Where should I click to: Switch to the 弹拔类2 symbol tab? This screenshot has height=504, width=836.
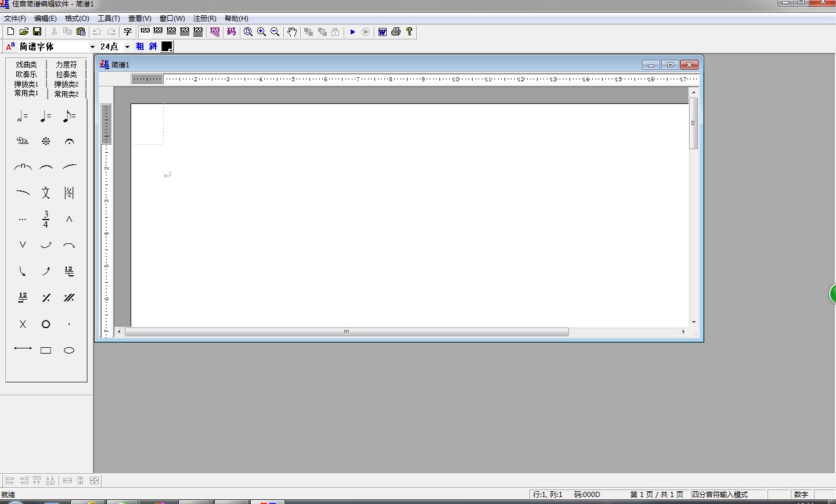[x=66, y=84]
